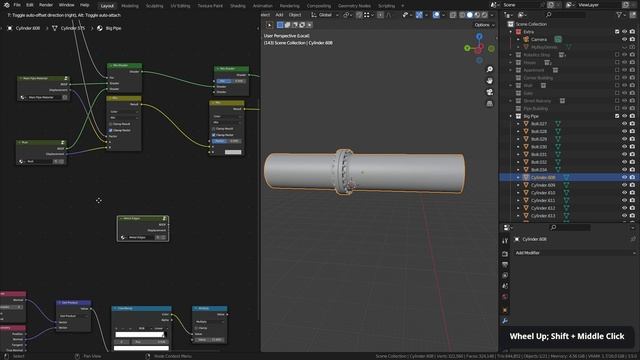
Task: Click the pan hand icon in viewport
Action: tap(489, 81)
